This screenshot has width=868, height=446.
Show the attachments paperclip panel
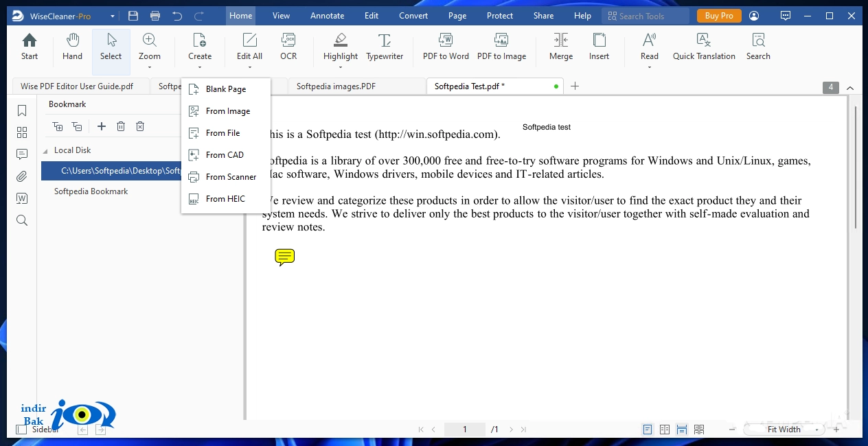click(22, 176)
